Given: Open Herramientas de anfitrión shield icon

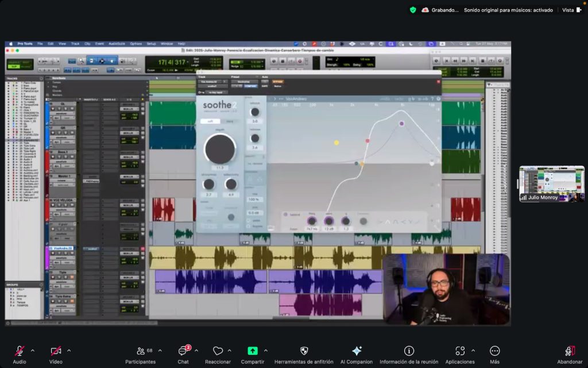Looking at the screenshot, I should click(304, 351).
